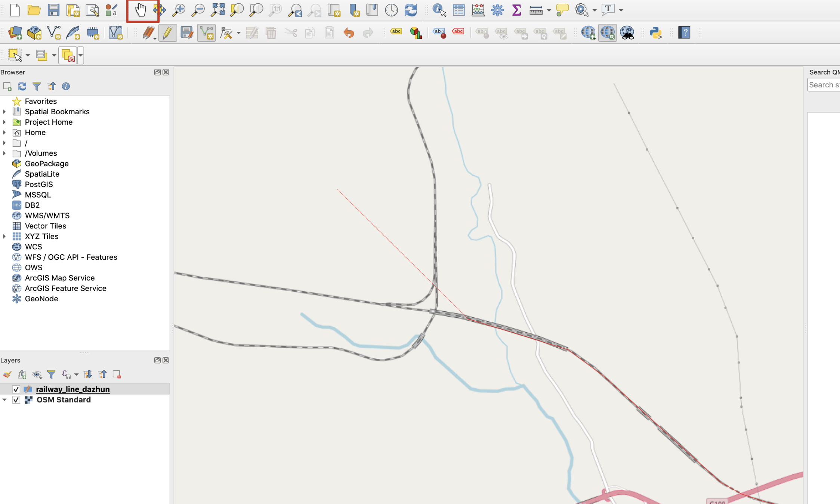Toggle visibility of railway_line_dazhun layer
The height and width of the screenshot is (504, 840).
pos(15,389)
